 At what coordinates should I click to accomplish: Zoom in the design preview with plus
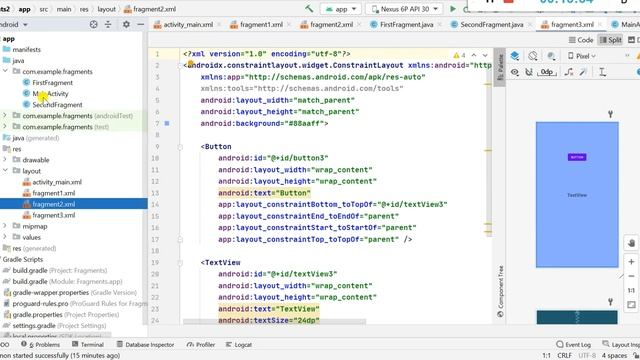pyautogui.click(x=631, y=262)
